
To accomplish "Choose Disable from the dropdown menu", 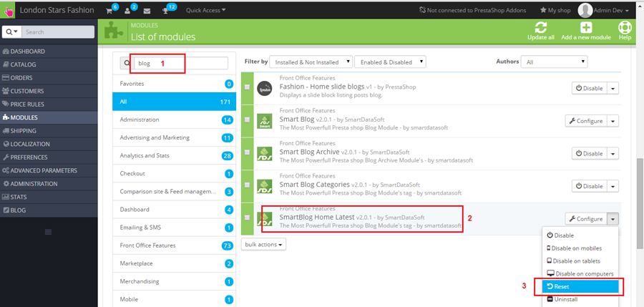I will click(x=580, y=235).
